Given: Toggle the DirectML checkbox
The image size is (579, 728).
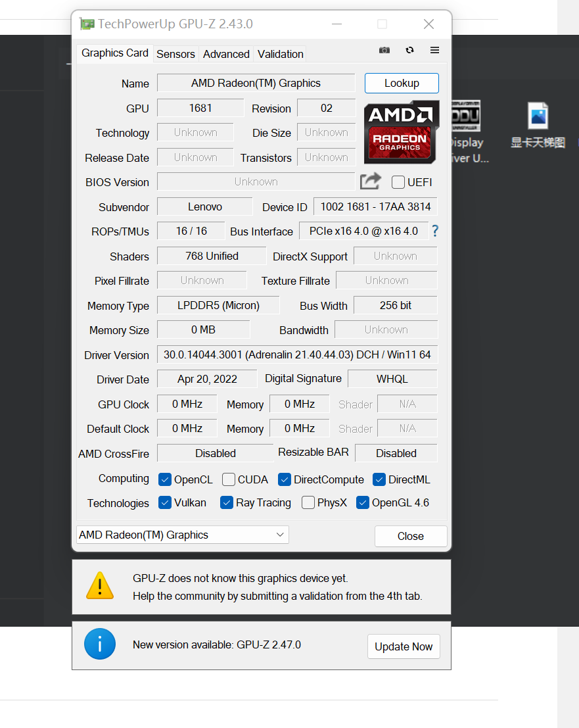Looking at the screenshot, I should coord(379,479).
